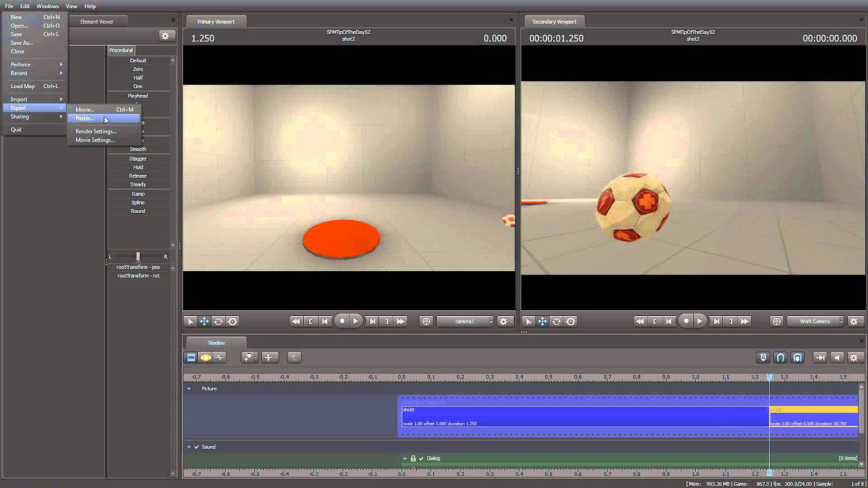Viewport: 868px width, 488px height.
Task: Toggle the second magnet snap icon
Action: (797, 357)
